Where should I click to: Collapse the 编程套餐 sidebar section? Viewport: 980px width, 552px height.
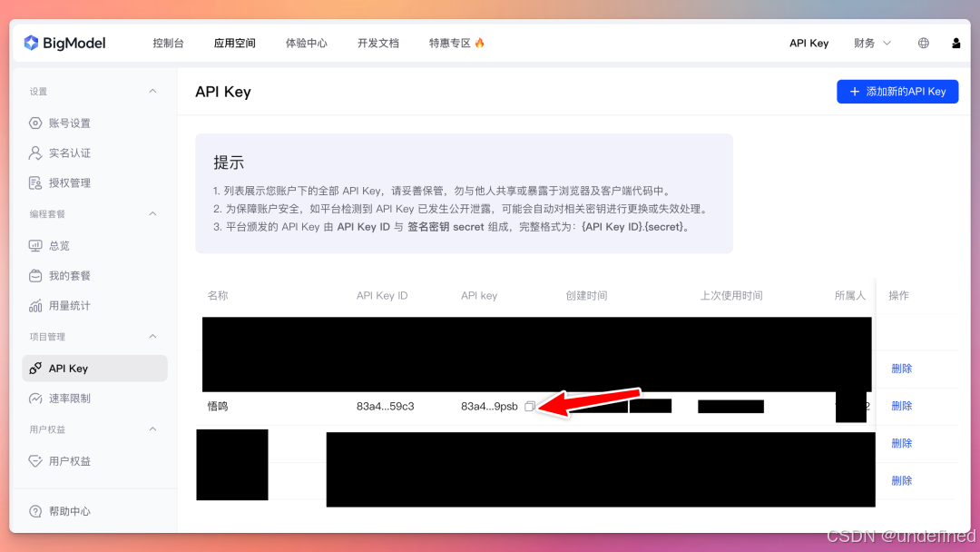[152, 213]
